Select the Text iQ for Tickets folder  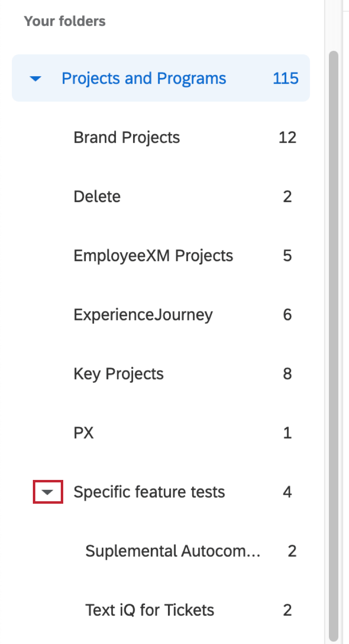(x=149, y=610)
